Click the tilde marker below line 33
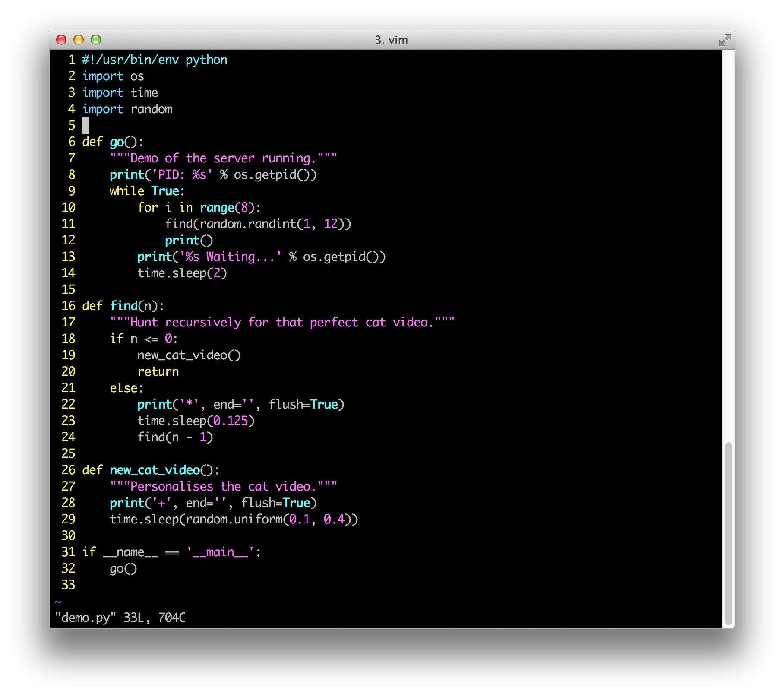This screenshot has height=697, width=784. tap(58, 602)
